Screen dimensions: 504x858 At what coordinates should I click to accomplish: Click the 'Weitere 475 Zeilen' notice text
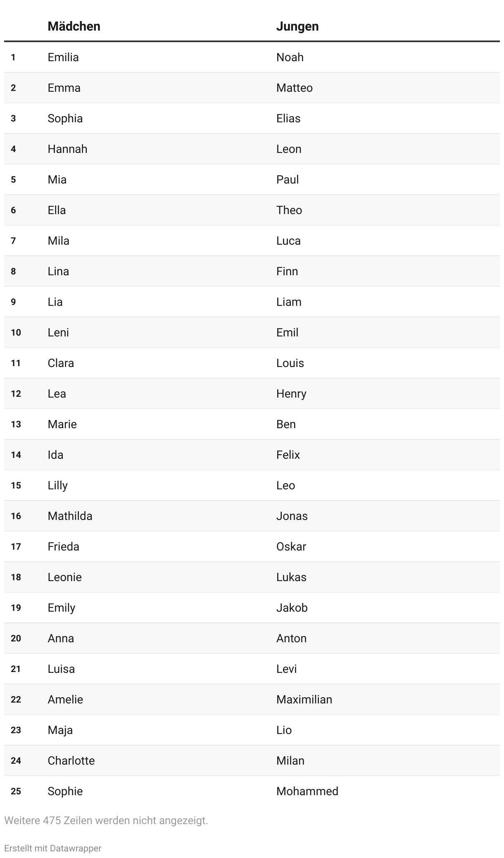(106, 820)
